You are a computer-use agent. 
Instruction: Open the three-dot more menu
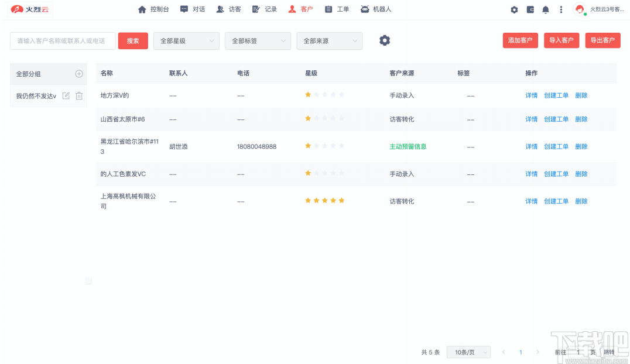(561, 9)
